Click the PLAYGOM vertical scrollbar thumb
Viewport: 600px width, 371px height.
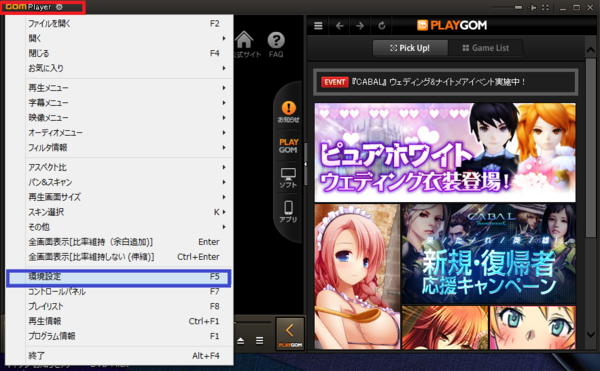tap(590, 148)
